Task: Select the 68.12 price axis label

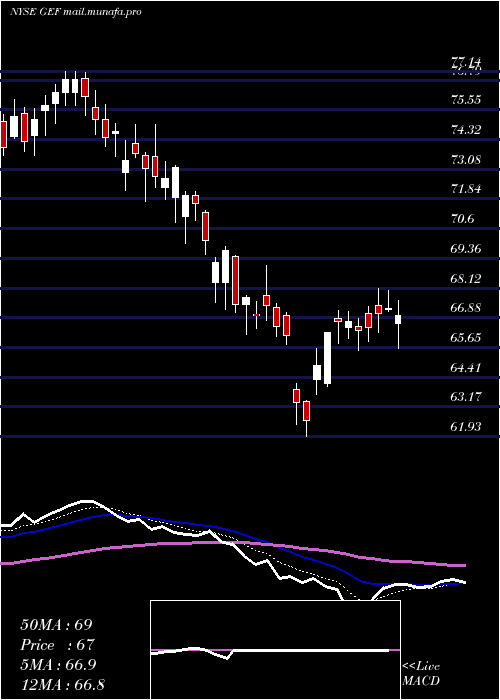Action: [466, 279]
